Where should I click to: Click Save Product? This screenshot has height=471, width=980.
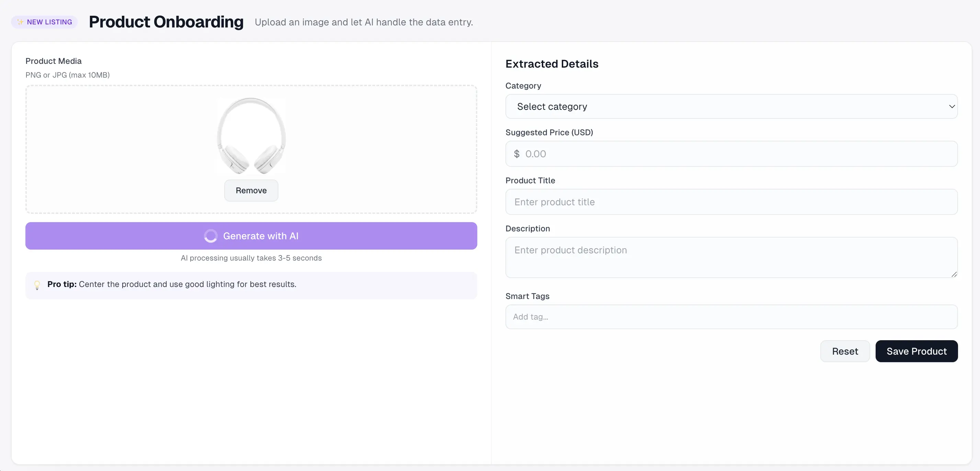(916, 351)
